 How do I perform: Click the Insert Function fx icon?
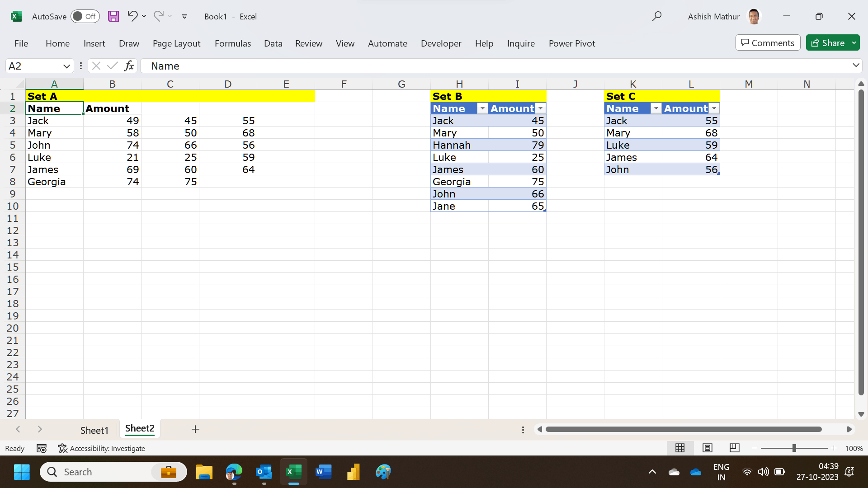(x=129, y=66)
